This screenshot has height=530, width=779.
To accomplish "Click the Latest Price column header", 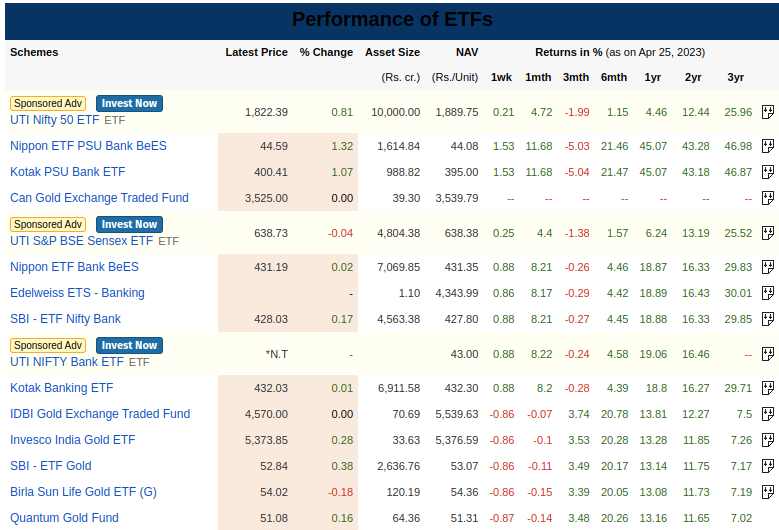I will pyautogui.click(x=256, y=52).
